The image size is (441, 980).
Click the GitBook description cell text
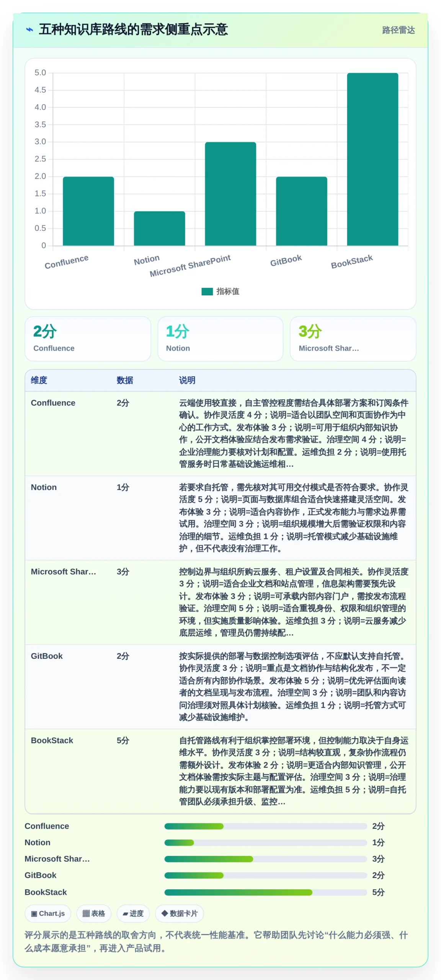click(294, 686)
